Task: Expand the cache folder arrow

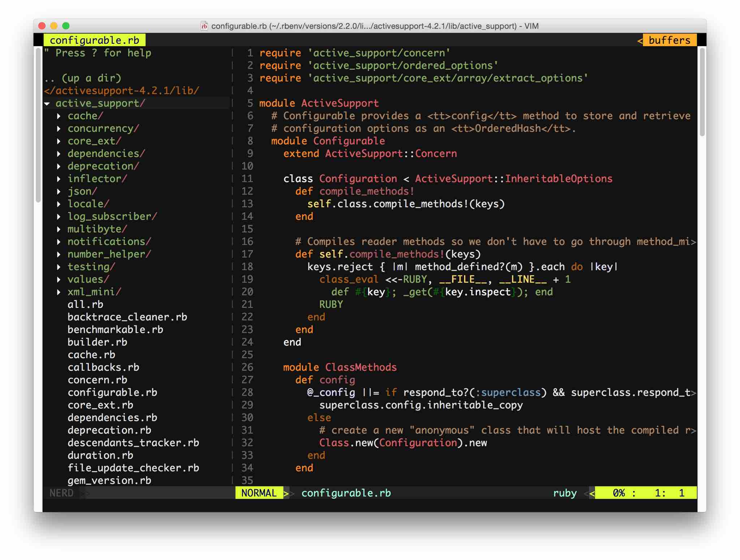Action: [x=59, y=116]
